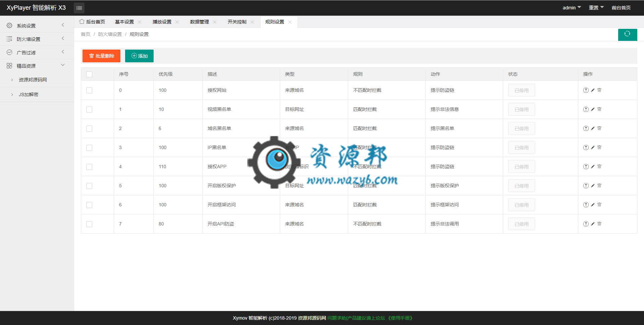Toggle 已停用 status for 开启API防盗

pyautogui.click(x=522, y=224)
